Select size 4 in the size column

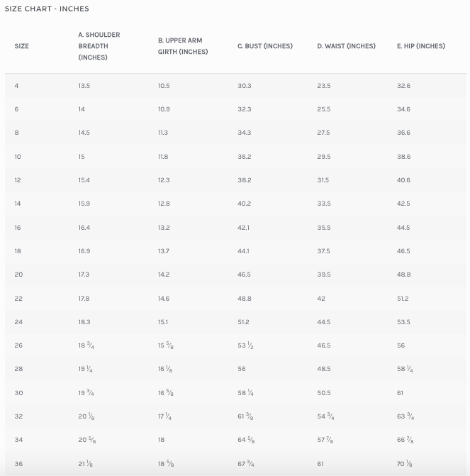click(16, 86)
